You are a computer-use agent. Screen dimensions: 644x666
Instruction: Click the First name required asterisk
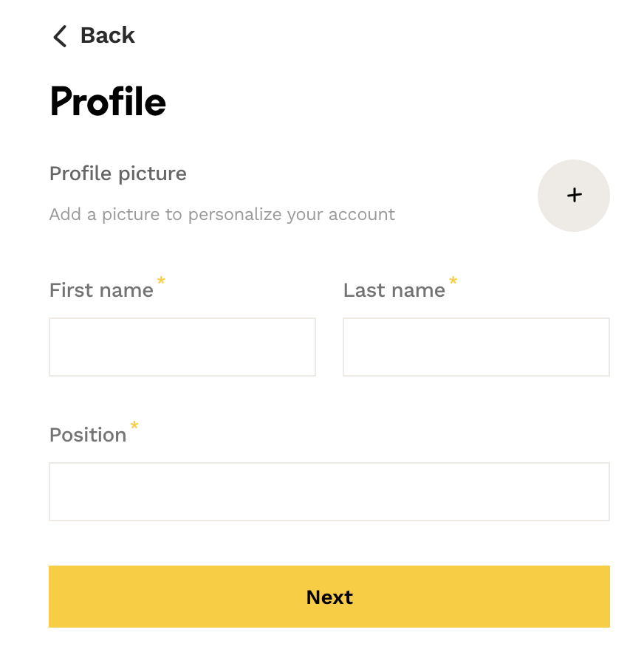[x=161, y=281]
